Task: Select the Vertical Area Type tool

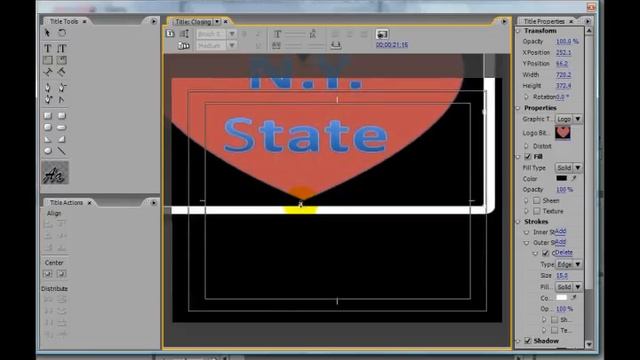Action: pyautogui.click(x=62, y=60)
